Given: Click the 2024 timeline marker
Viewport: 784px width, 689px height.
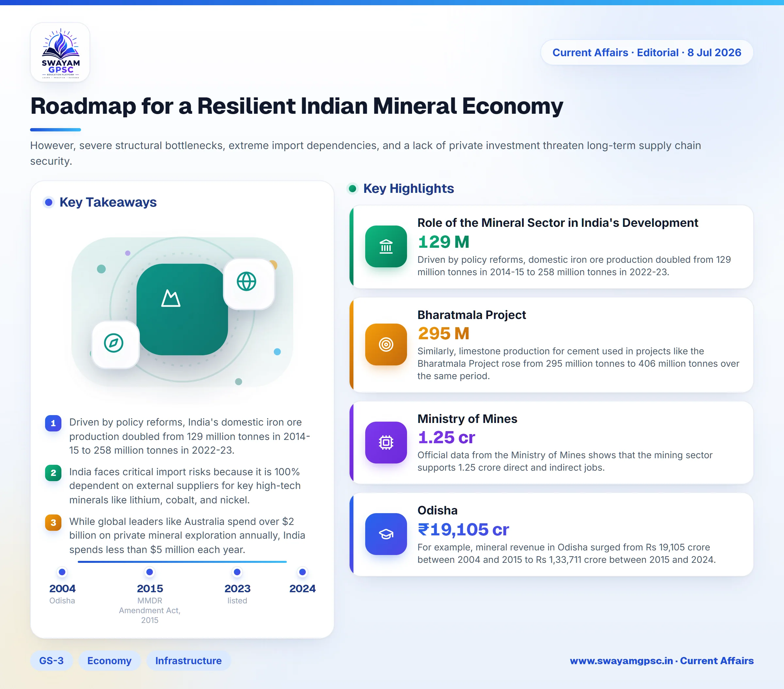Looking at the screenshot, I should (302, 572).
